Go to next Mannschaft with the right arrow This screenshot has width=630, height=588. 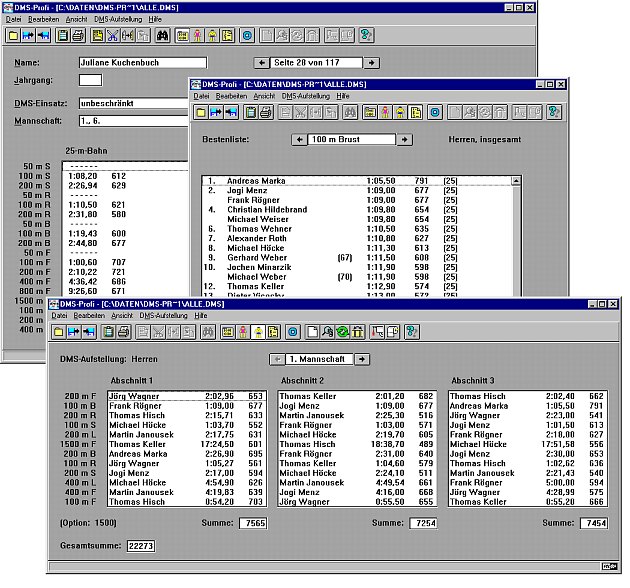362,359
